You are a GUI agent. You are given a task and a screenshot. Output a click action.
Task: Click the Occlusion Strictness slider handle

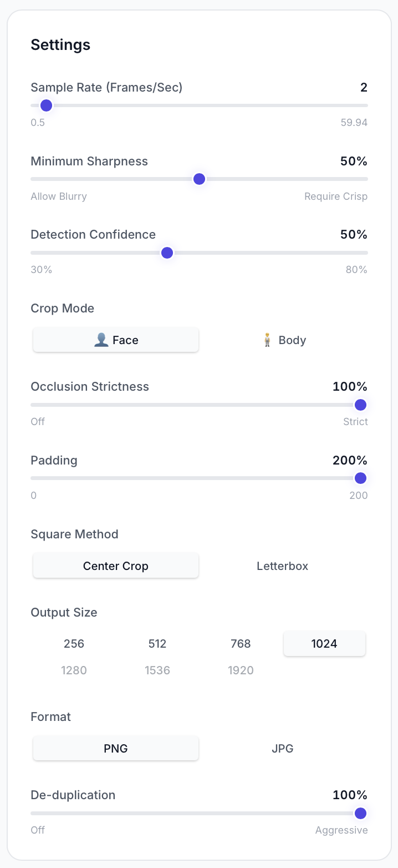pyautogui.click(x=360, y=405)
